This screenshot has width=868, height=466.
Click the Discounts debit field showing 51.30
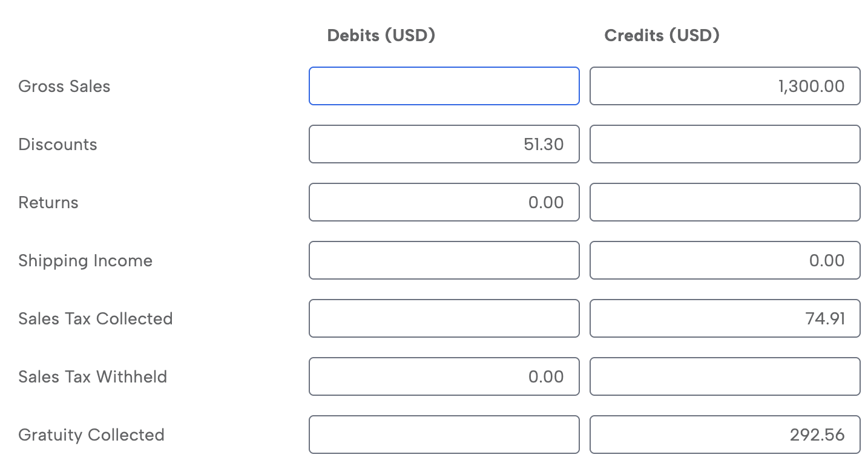(444, 144)
